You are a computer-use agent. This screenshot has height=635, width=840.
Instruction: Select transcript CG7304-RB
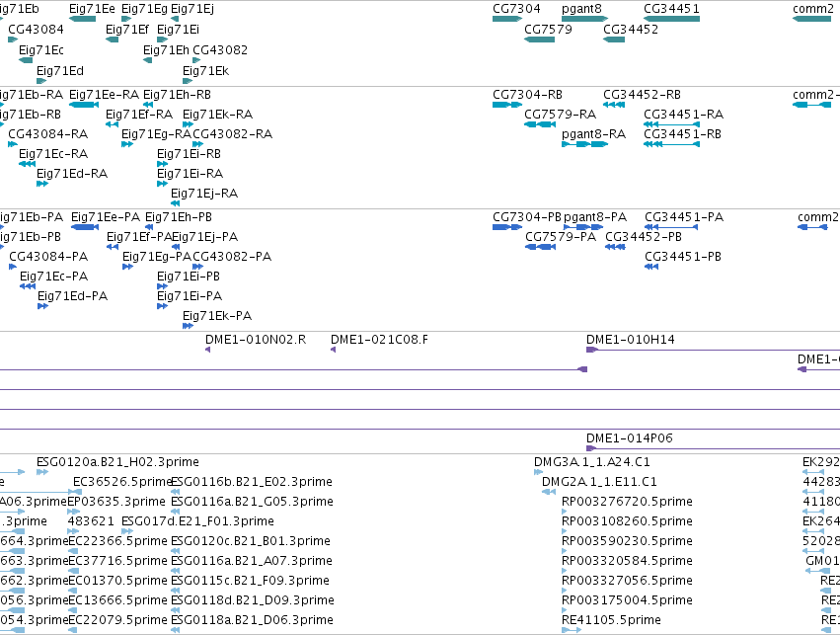(x=528, y=95)
